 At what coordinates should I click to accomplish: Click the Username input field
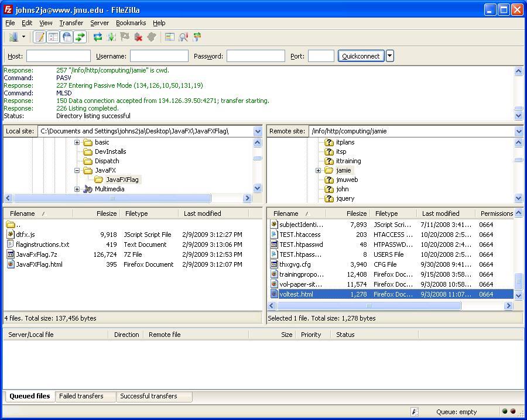coord(159,56)
